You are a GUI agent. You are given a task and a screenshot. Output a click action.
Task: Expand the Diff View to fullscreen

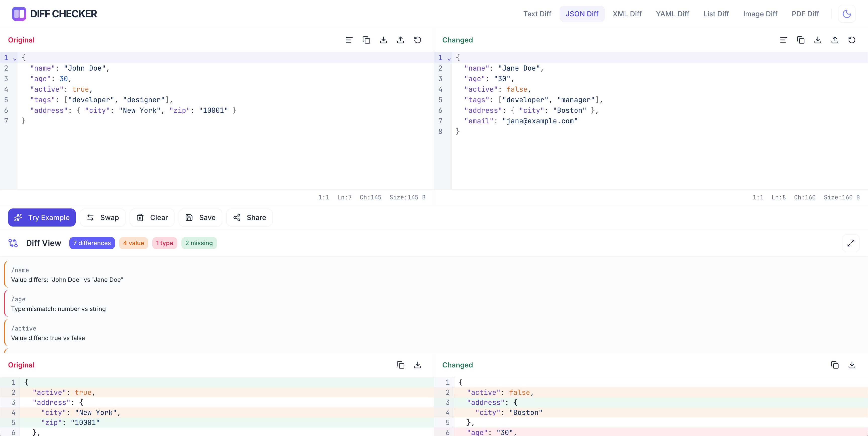point(850,243)
